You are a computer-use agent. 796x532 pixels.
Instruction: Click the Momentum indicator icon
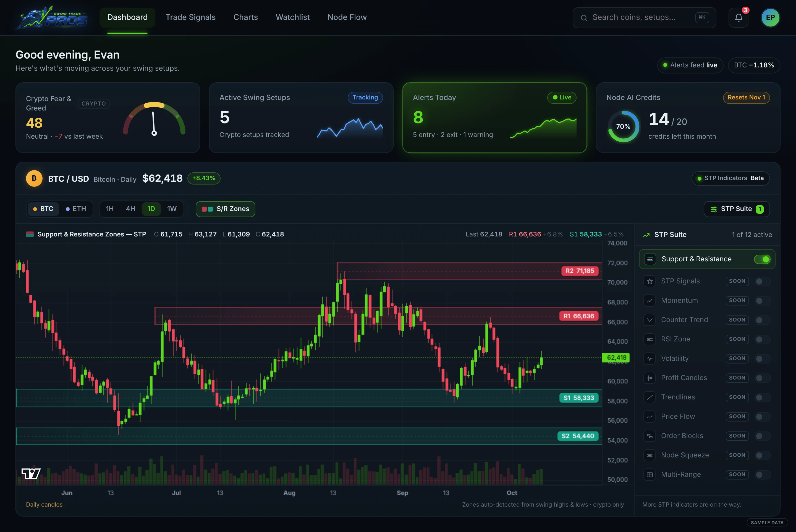pos(650,301)
